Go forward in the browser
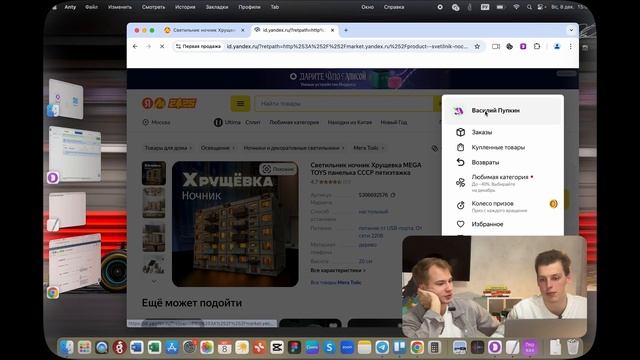640x360 pixels. click(x=149, y=47)
